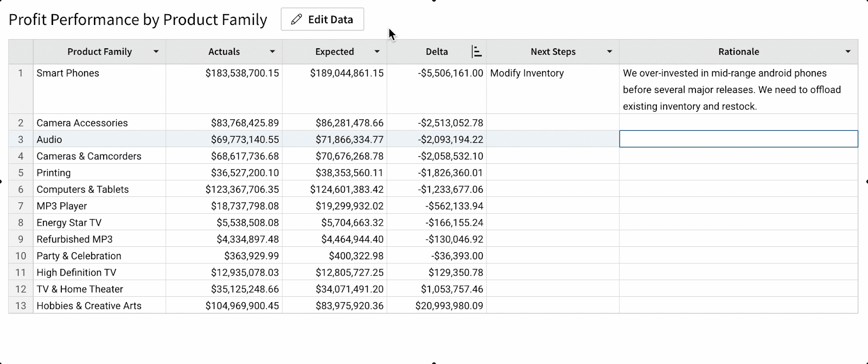Select row number 13 header
Image resolution: width=868 pixels, height=364 pixels.
pos(21,306)
